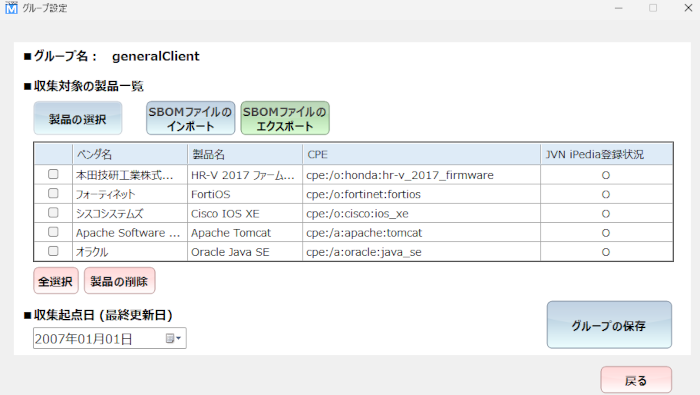Open the calendar picker for the start date
Image resolution: width=700 pixels, height=395 pixels.
click(173, 338)
